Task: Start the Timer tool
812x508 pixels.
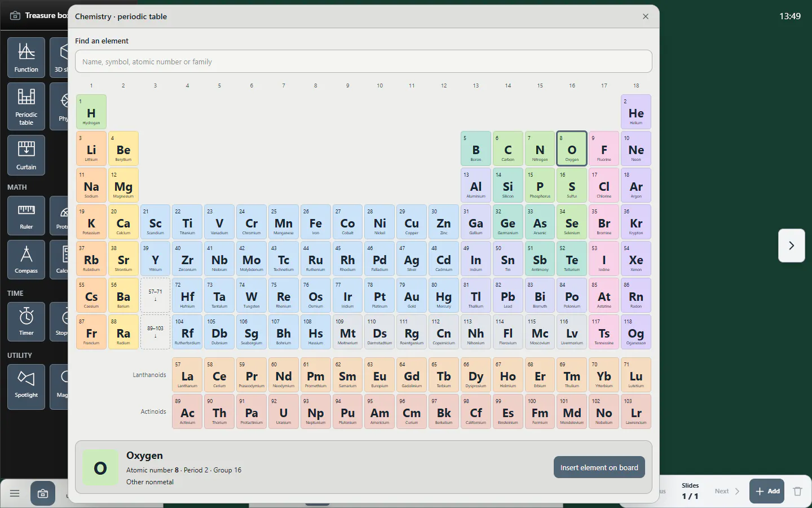Action: pos(27,322)
